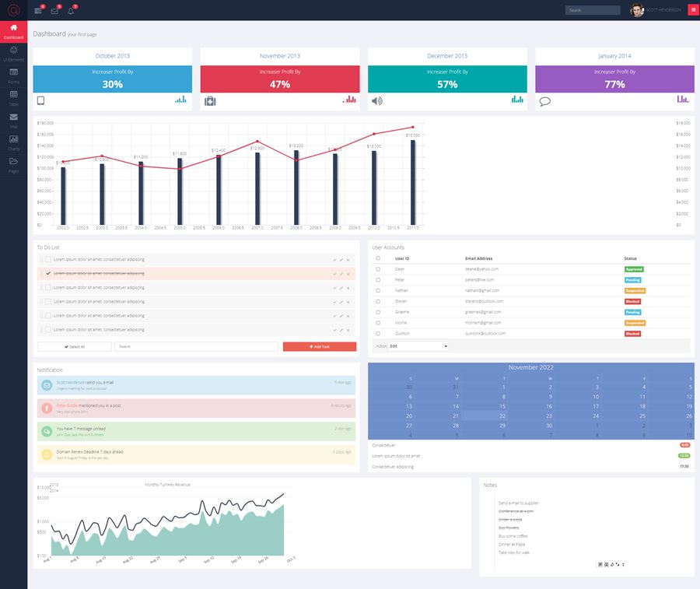Open the envelope messages icon in top bar
Image resolution: width=700 pixels, height=589 pixels.
coord(54,11)
